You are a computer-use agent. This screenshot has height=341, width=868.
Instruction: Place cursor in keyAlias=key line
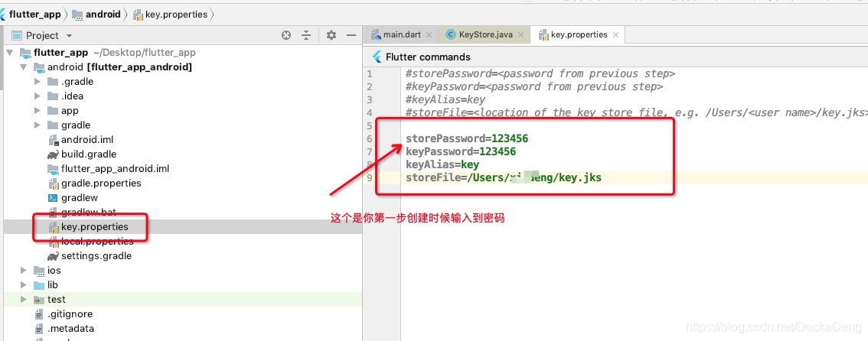coord(442,164)
